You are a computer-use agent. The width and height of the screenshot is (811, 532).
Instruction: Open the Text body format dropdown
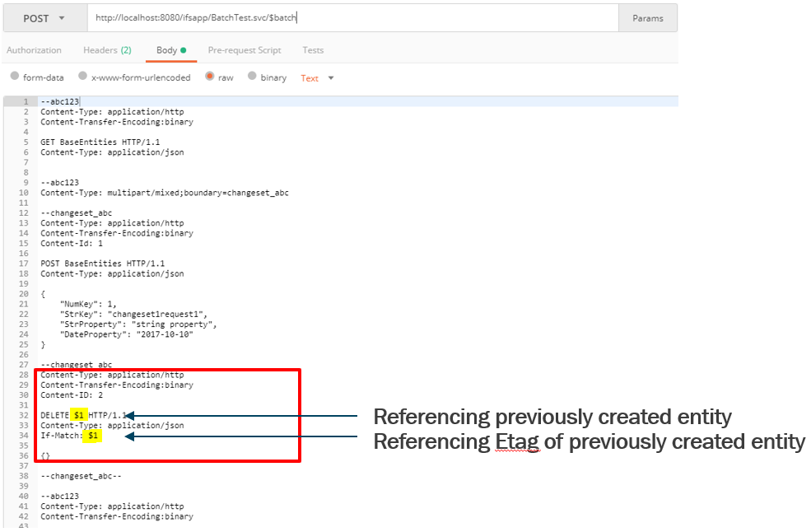click(x=316, y=77)
